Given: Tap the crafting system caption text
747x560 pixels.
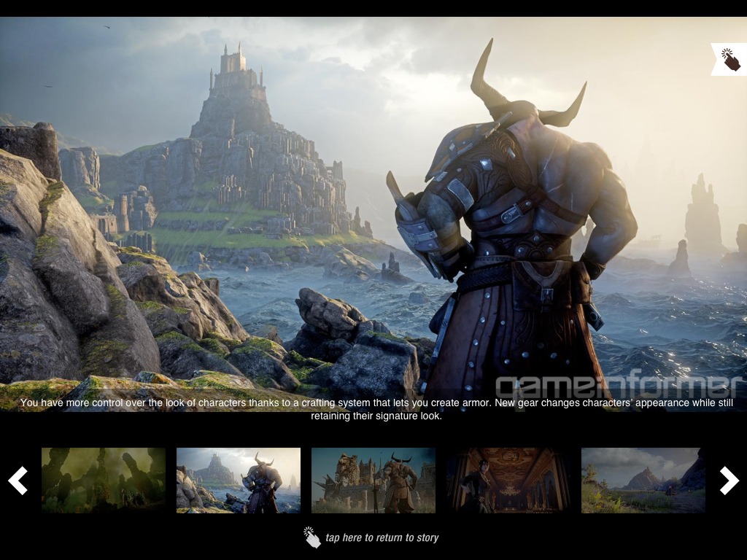Looking at the screenshot, I should coord(376,409).
